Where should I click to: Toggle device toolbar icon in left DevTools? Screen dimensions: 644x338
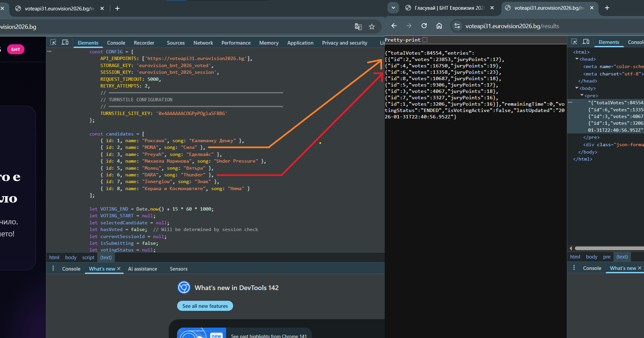tap(65, 42)
